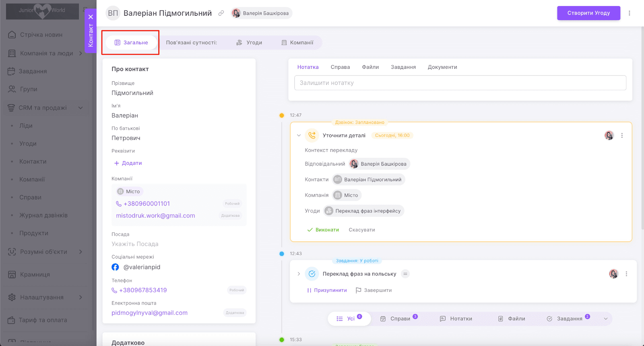Click Додати to add requisites
This screenshot has width=644, height=346.
128,163
